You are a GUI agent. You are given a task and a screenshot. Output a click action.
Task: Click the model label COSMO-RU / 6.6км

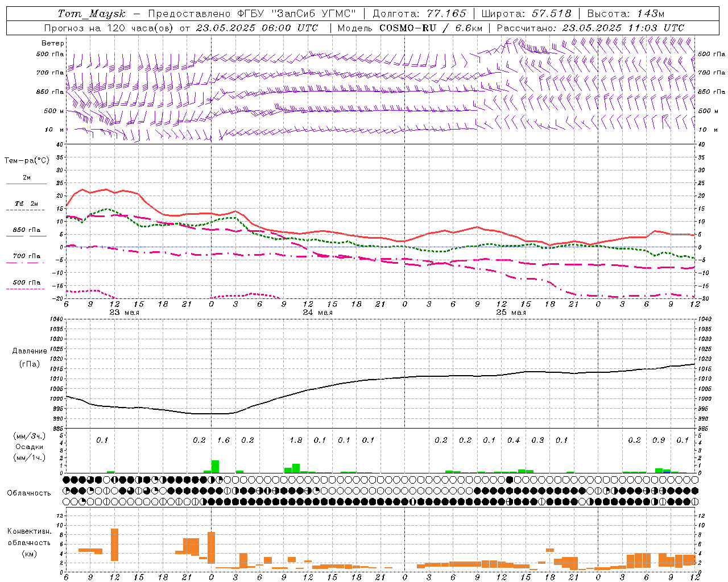(x=431, y=28)
